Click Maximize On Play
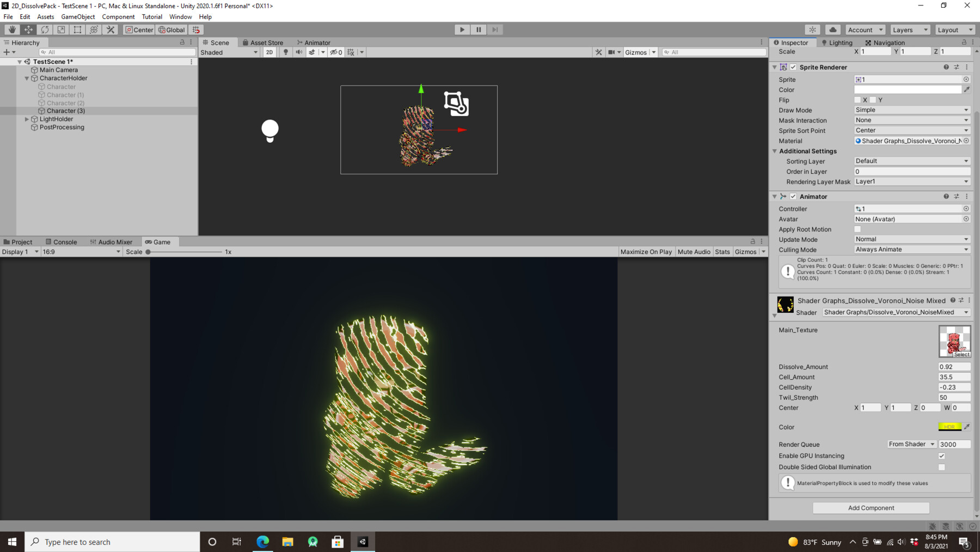 pyautogui.click(x=646, y=251)
